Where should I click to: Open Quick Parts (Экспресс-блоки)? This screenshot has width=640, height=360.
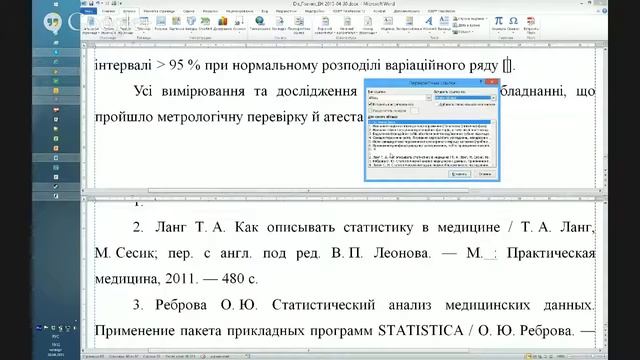[409, 24]
